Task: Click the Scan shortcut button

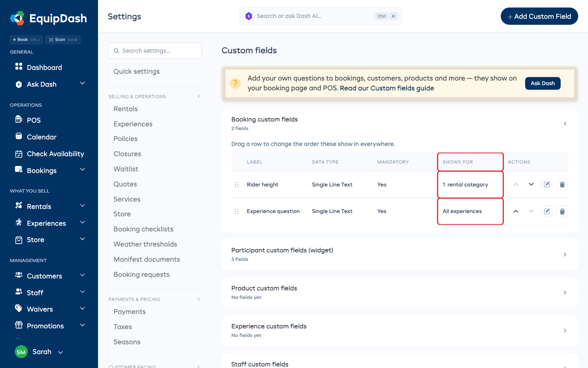Action: pos(63,40)
